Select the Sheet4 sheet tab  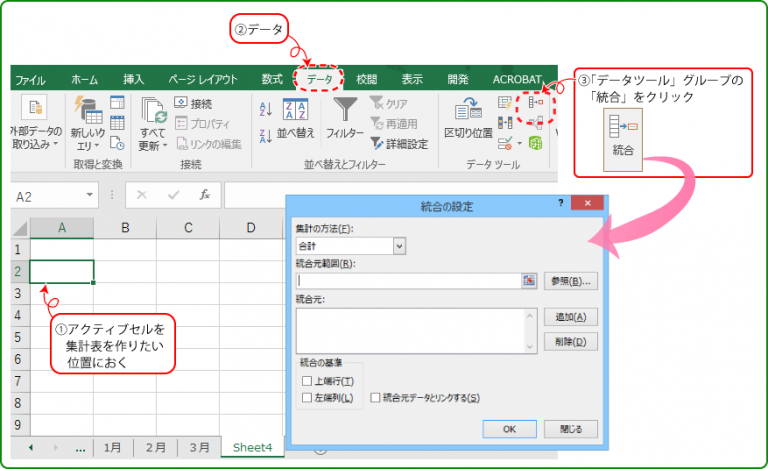click(252, 447)
